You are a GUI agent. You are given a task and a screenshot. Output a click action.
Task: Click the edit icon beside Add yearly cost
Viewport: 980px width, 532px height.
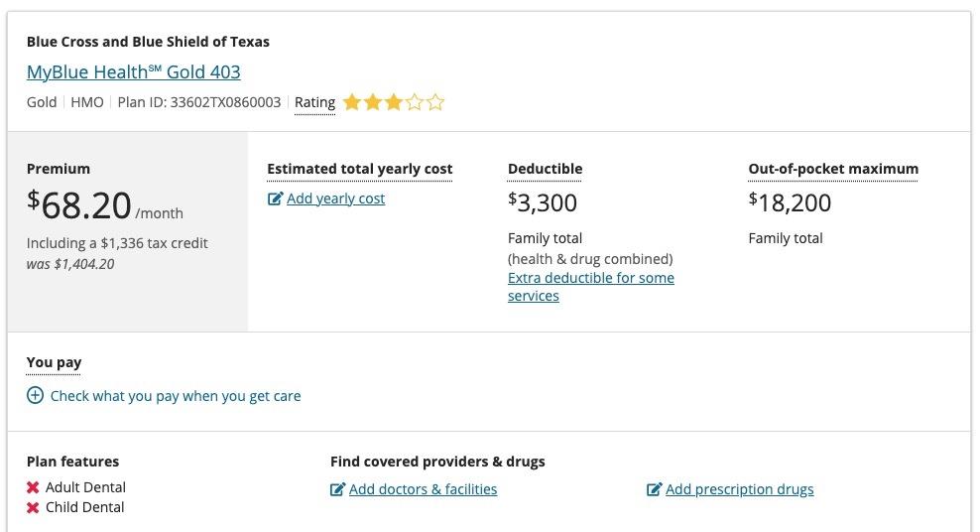coord(275,199)
